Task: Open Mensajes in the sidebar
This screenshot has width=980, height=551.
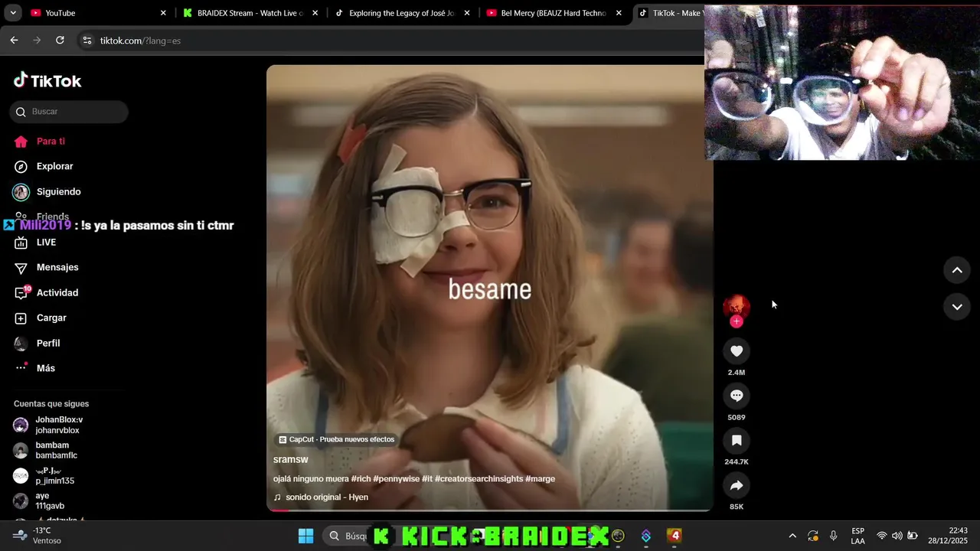Action: 57,267
